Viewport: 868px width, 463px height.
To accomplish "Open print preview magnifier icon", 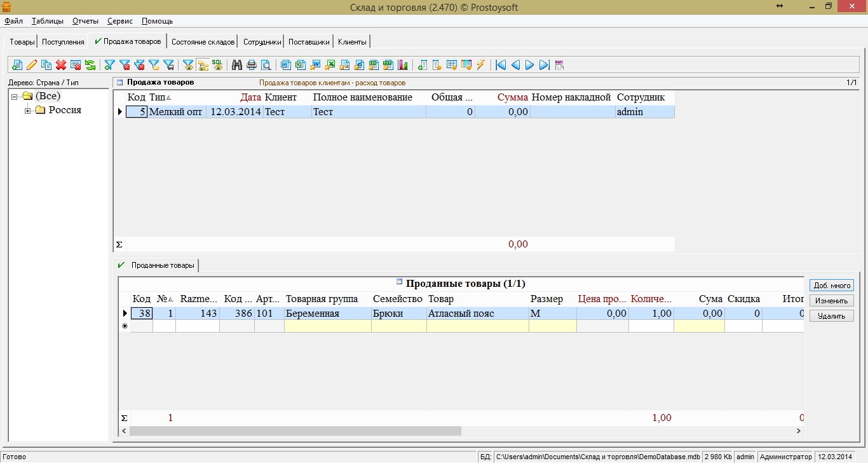I will coord(266,65).
